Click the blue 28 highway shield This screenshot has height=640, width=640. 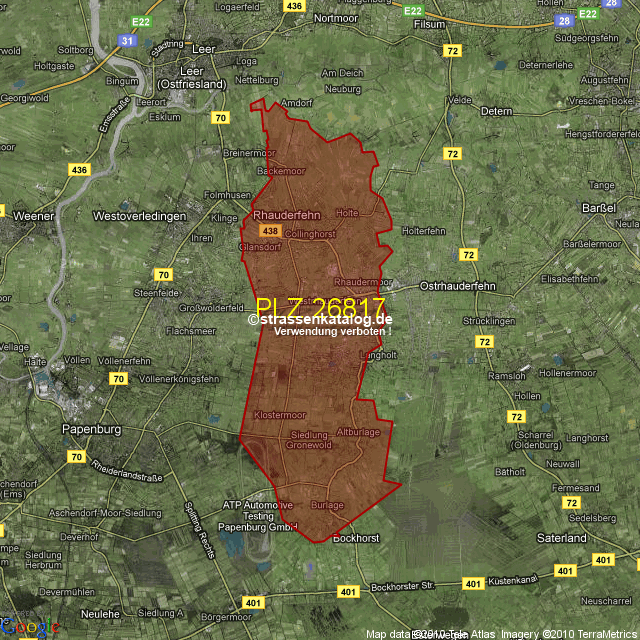click(566, 21)
